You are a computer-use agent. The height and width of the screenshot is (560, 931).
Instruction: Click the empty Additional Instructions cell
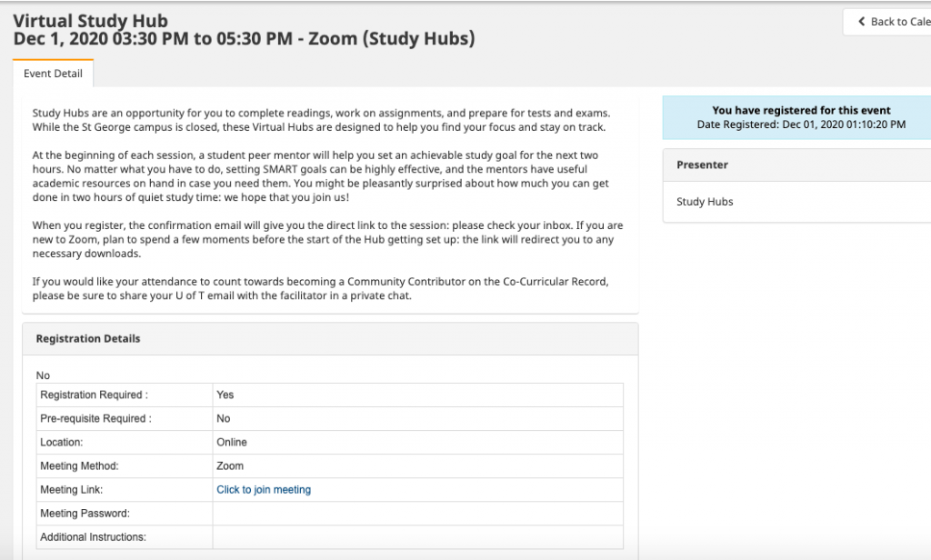[x=417, y=537]
